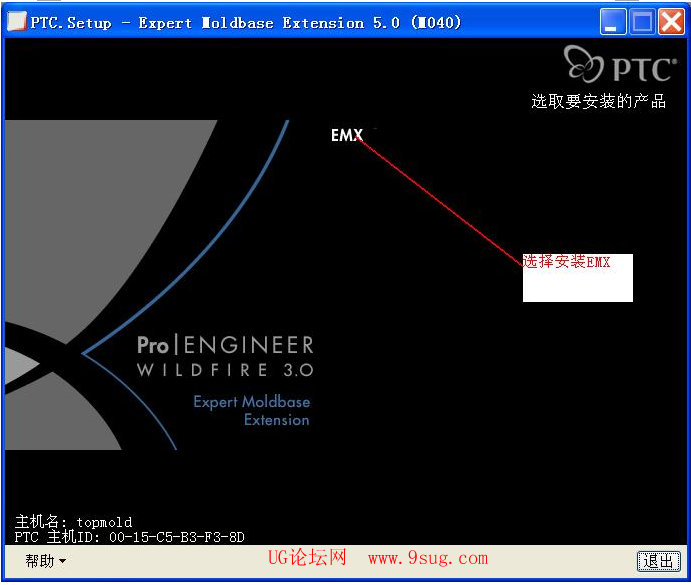
Task: Click the setup window title bar icon
Action: tap(17, 21)
